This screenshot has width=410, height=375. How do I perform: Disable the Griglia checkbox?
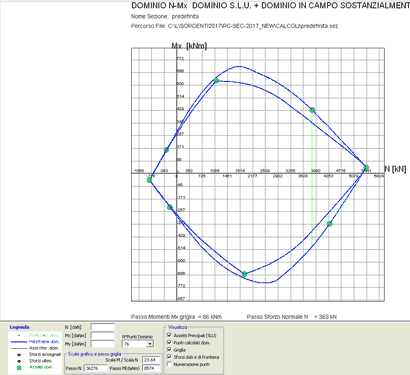coord(169,350)
